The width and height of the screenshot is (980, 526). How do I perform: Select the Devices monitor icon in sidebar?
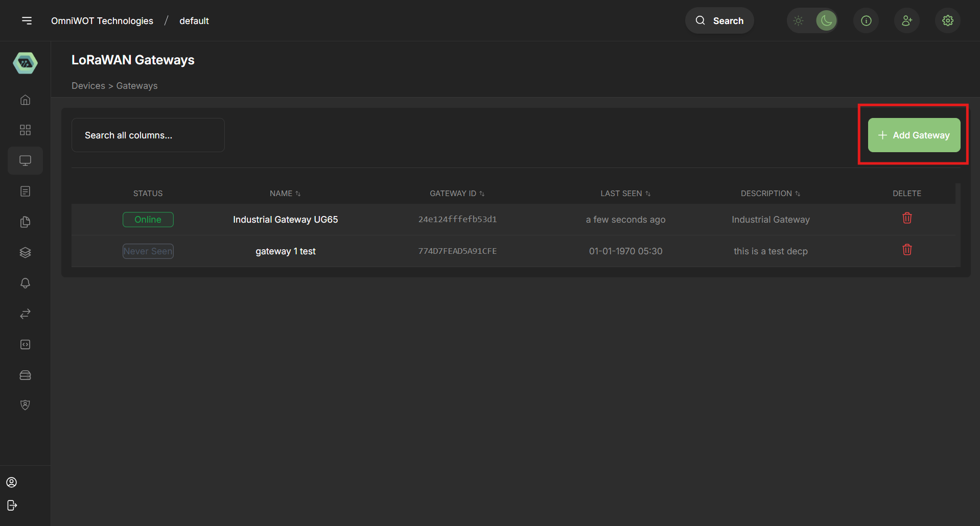tap(25, 160)
